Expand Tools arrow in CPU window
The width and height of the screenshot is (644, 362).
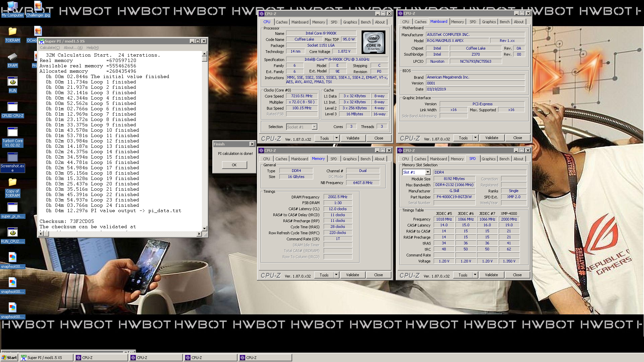(336, 138)
